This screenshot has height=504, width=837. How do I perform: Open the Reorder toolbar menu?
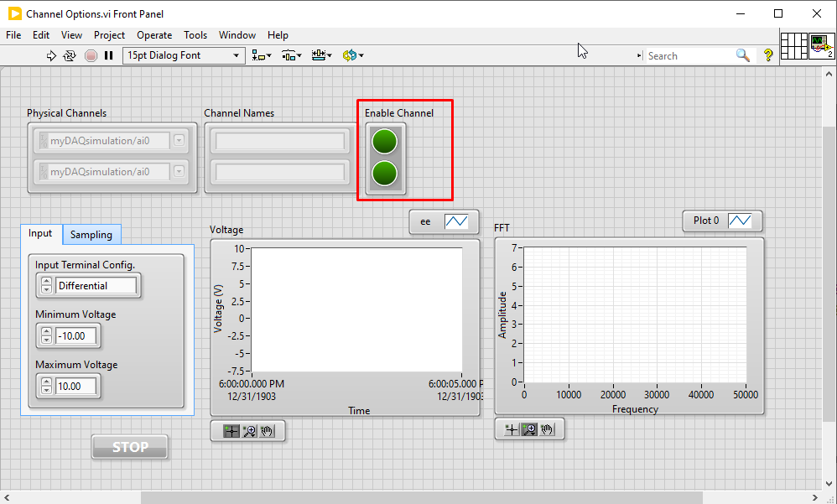(353, 55)
